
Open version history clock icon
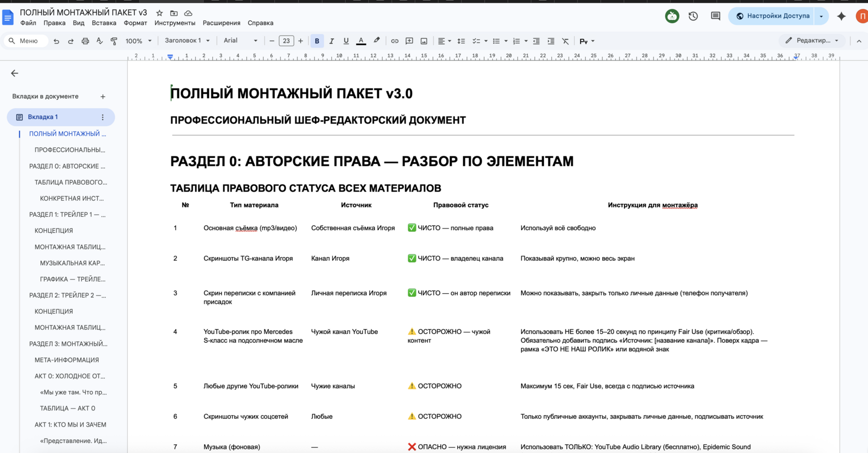[693, 16]
